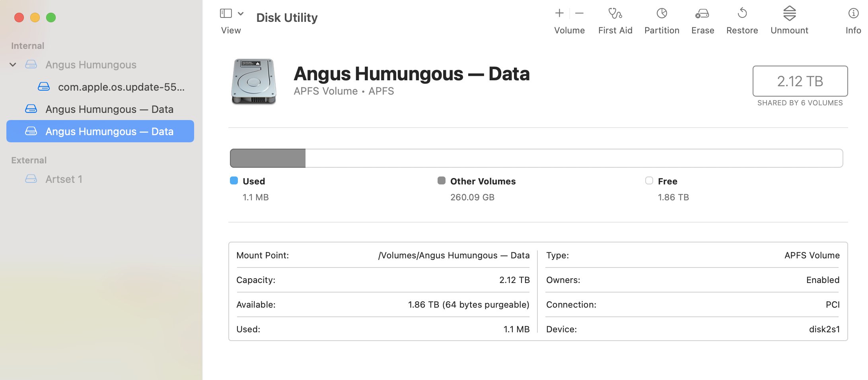This screenshot has width=868, height=380.
Task: Click the 'Disk Utility' window title
Action: pyautogui.click(x=287, y=17)
